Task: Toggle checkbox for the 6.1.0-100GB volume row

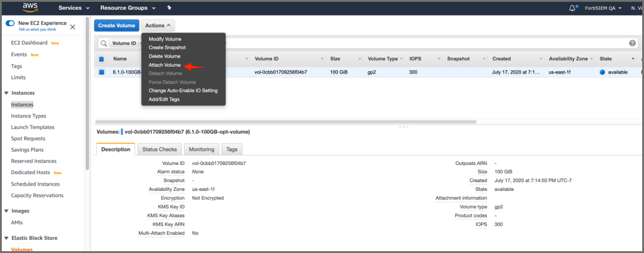Action: 101,72
